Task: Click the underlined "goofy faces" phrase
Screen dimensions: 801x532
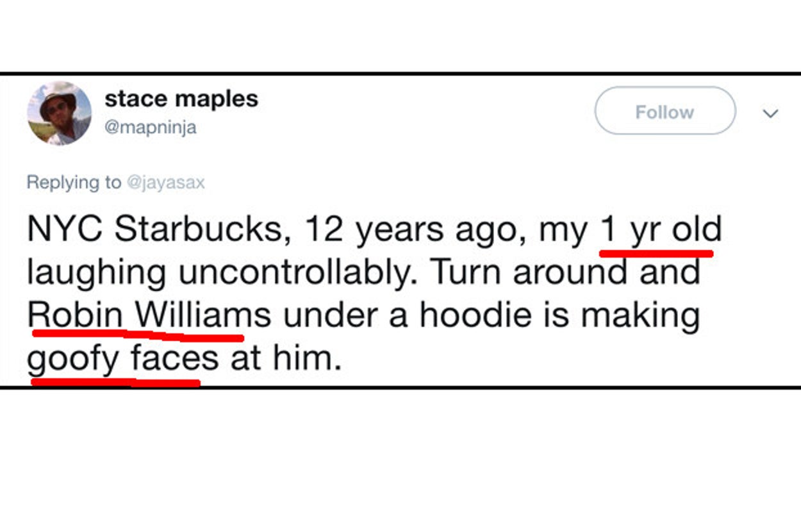Action: click(x=123, y=359)
